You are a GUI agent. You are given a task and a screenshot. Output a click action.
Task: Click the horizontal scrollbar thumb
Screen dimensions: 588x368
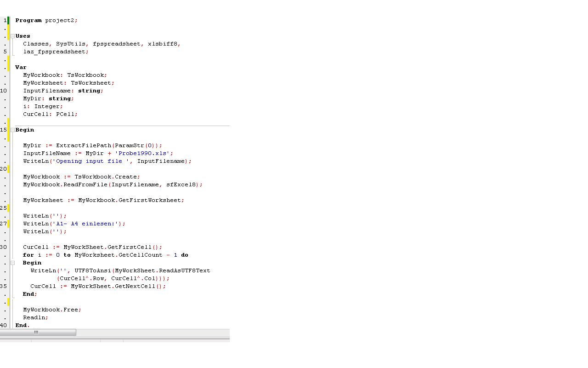pyautogui.click(x=38, y=332)
